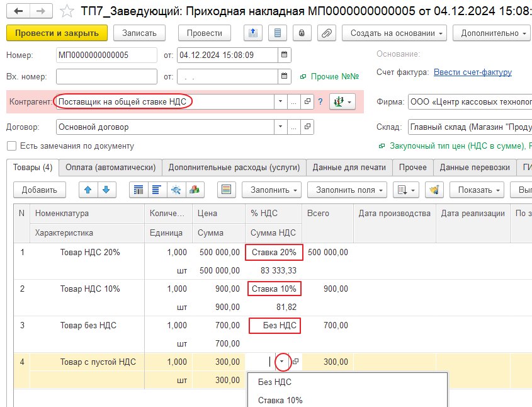This screenshot has width=532, height=407.
Task: Open the Договор record with the open icon
Action: coord(307,127)
